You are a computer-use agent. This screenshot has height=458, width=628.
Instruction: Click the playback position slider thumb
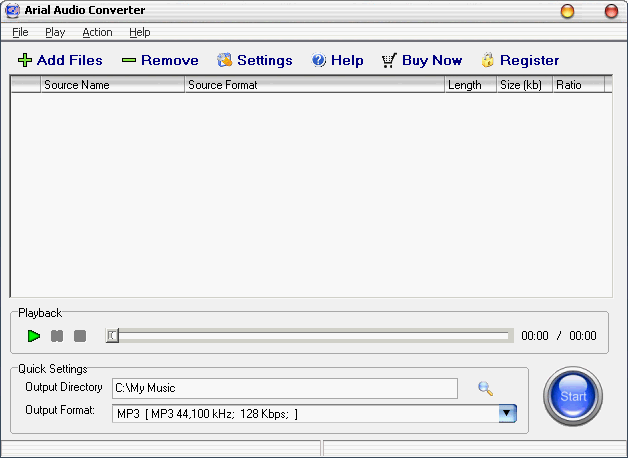click(112, 335)
